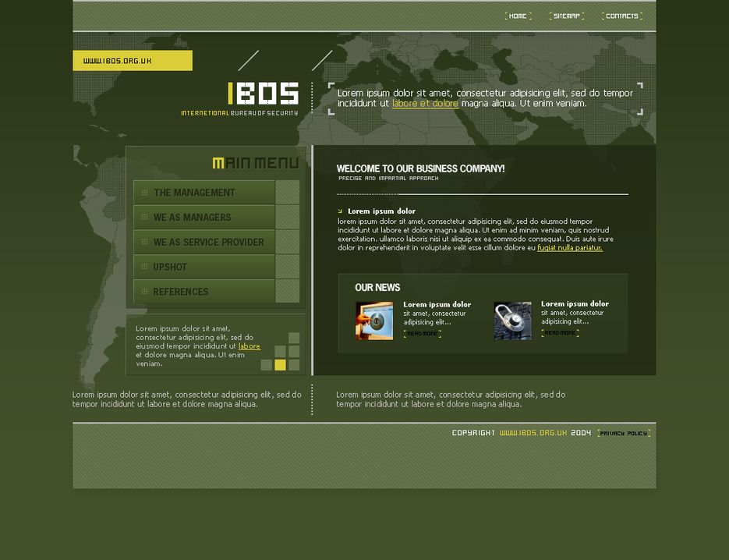Click the International Bureau of Security tagline
The height and width of the screenshot is (560, 729).
[239, 113]
